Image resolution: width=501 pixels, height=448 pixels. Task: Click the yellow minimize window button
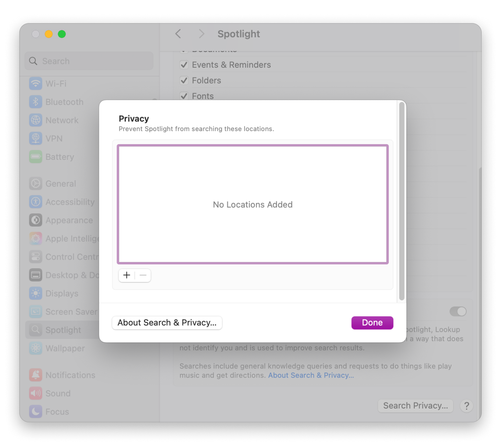pos(49,34)
